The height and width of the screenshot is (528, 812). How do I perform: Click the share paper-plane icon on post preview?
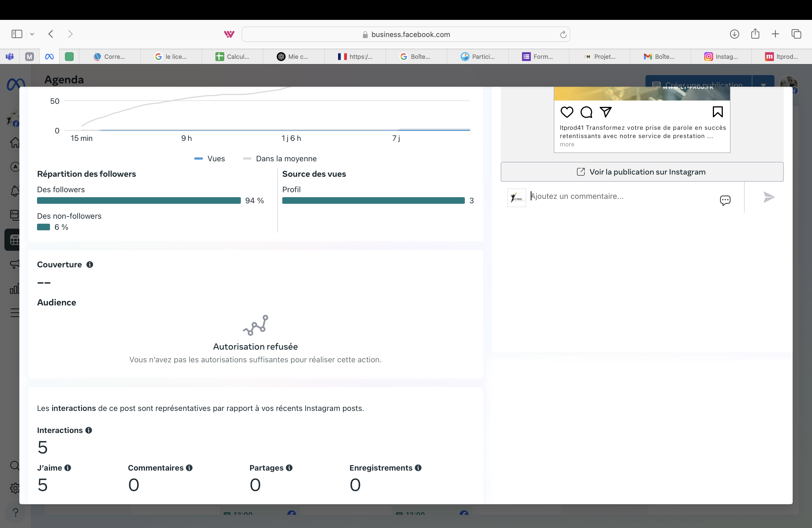coord(606,112)
